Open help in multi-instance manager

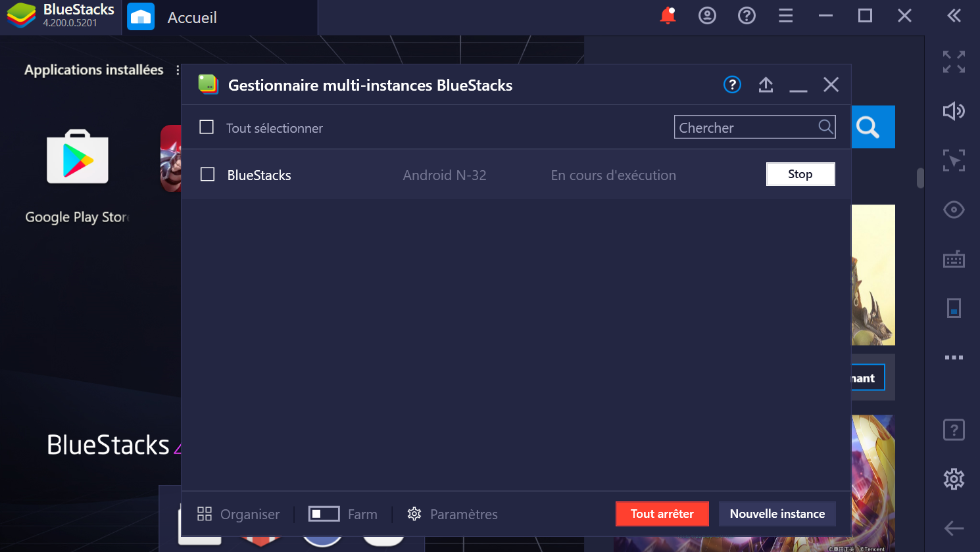pyautogui.click(x=732, y=85)
